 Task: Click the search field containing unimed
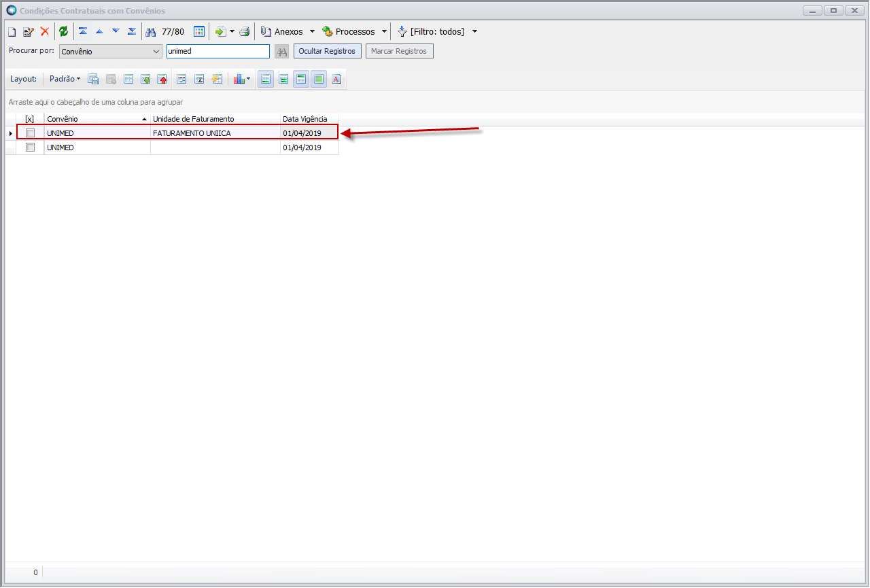pyautogui.click(x=218, y=52)
